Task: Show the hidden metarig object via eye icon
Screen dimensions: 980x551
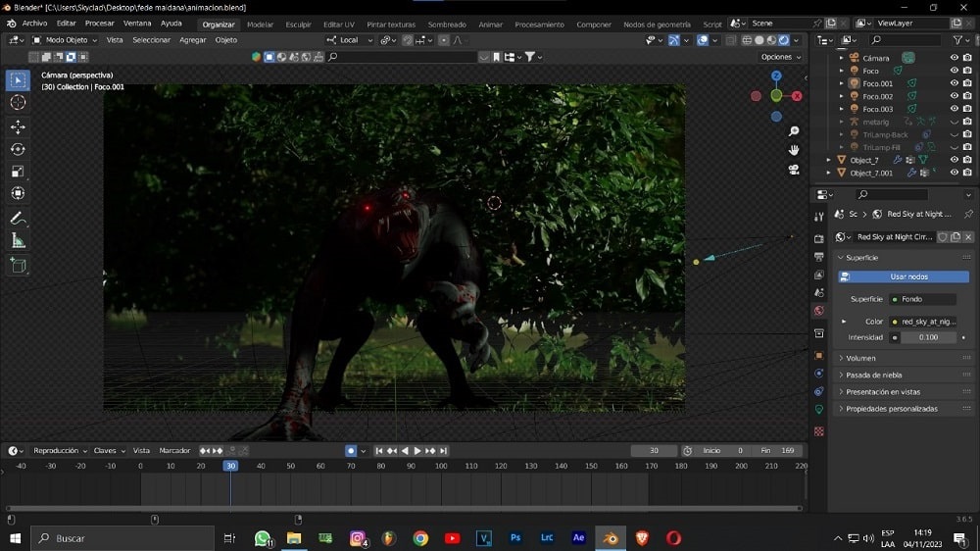Action: coord(954,122)
